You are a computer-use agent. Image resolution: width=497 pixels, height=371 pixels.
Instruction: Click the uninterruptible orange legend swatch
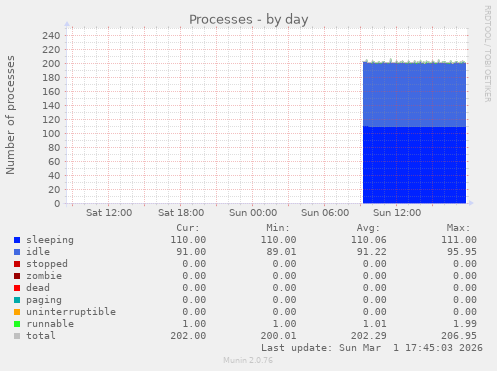17,312
